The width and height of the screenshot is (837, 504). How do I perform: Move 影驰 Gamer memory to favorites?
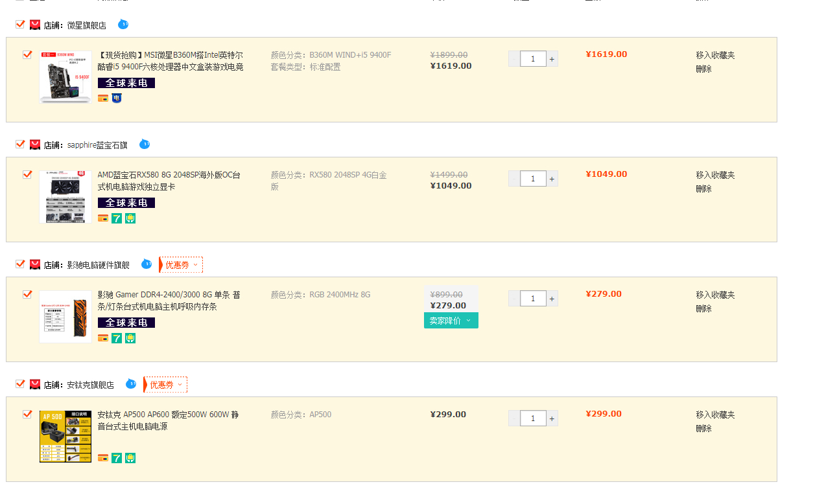[715, 295]
